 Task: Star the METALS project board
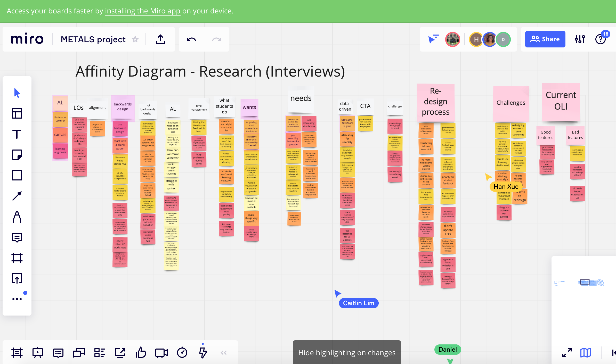point(135,39)
